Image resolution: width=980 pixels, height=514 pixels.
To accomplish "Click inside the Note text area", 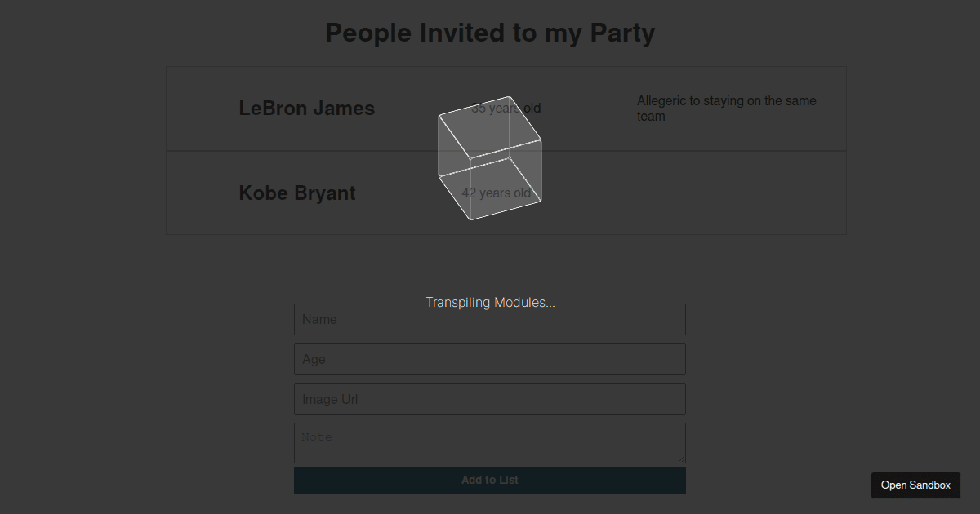I will [x=490, y=442].
